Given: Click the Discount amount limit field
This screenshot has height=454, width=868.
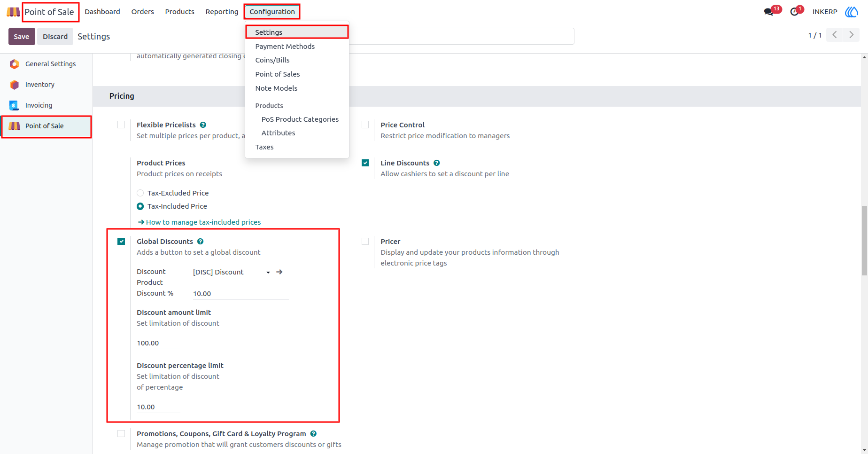Looking at the screenshot, I should 158,343.
